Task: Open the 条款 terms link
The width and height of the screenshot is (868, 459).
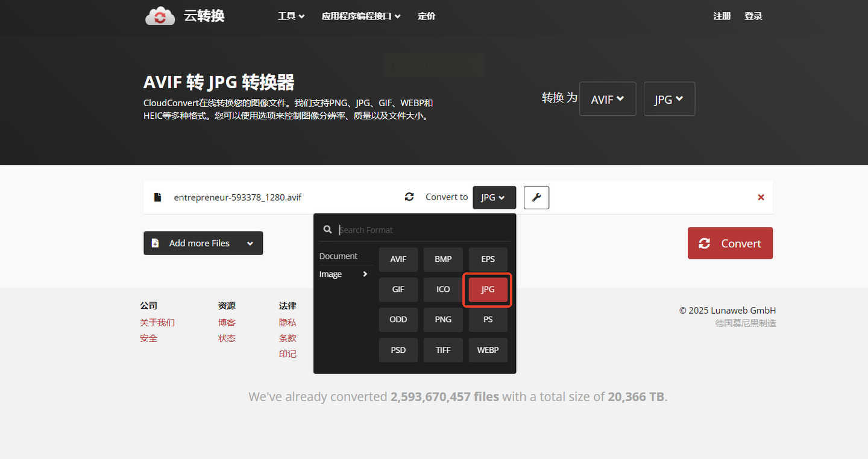Action: tap(288, 338)
